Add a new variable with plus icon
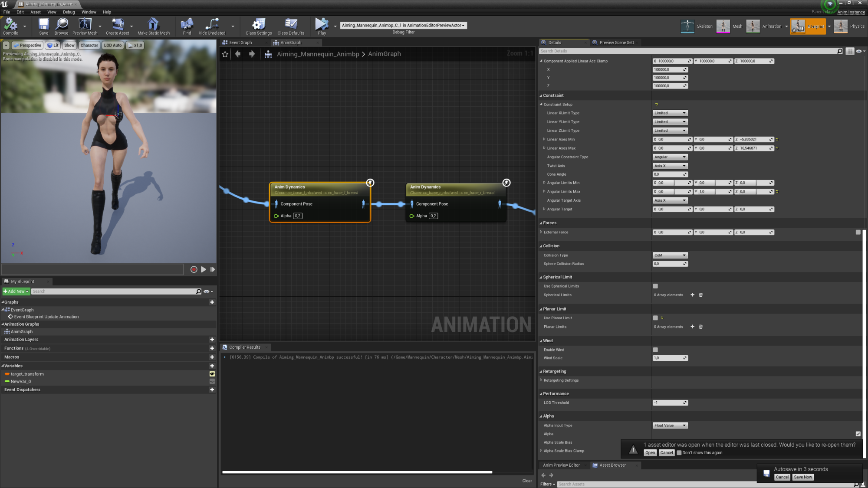Viewport: 868px width, 488px height. pyautogui.click(x=212, y=366)
